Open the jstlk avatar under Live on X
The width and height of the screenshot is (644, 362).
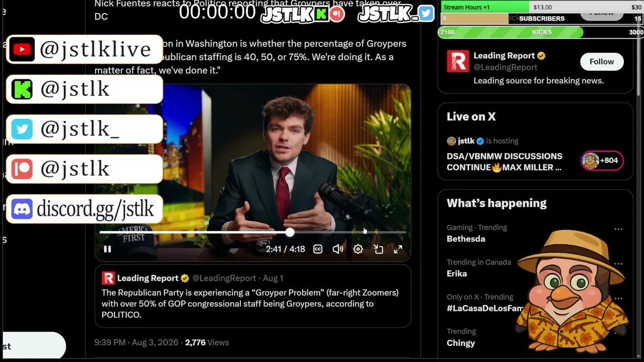point(451,141)
